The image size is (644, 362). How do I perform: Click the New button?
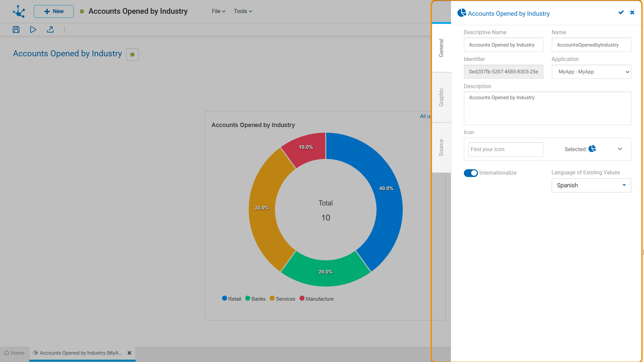[x=54, y=11]
